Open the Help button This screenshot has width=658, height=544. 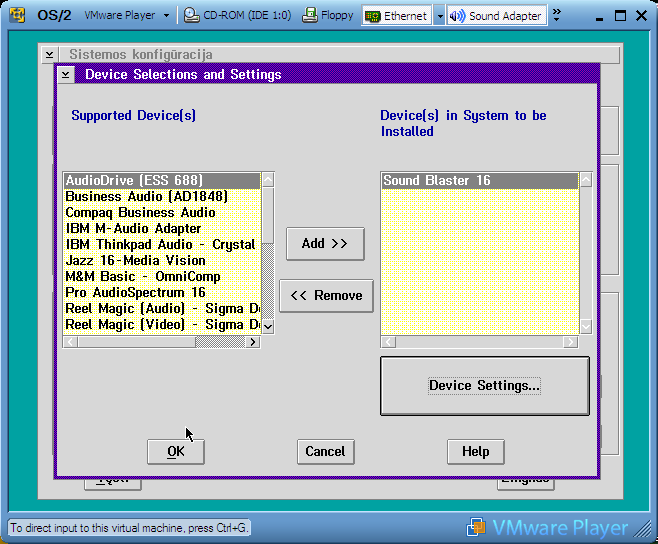pos(475,452)
